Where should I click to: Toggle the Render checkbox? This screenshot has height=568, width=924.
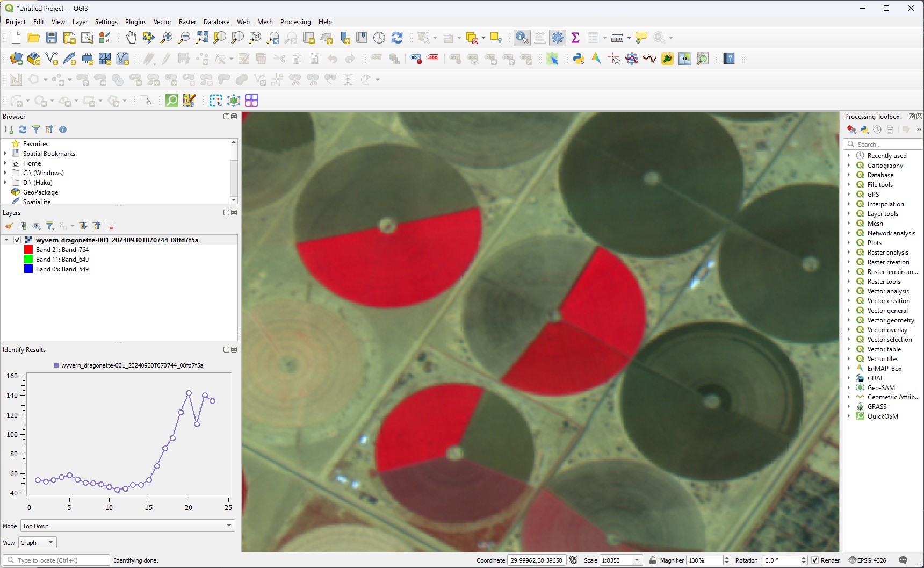pos(815,560)
